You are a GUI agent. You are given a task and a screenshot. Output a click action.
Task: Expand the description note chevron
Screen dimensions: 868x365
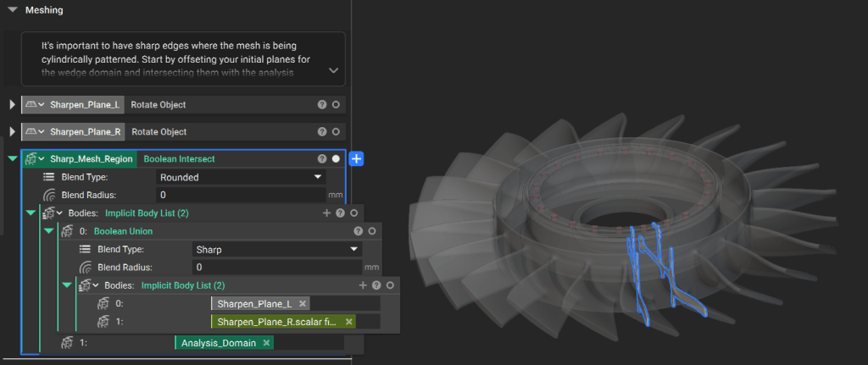click(332, 71)
